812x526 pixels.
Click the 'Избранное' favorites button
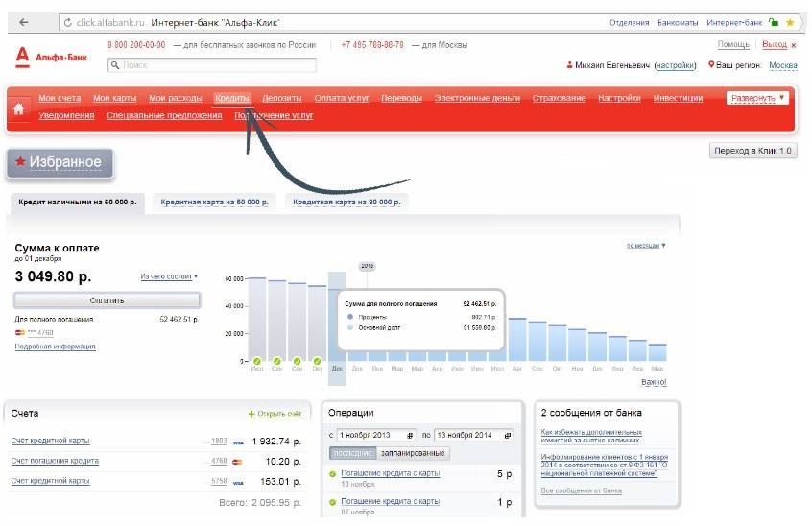tap(60, 163)
